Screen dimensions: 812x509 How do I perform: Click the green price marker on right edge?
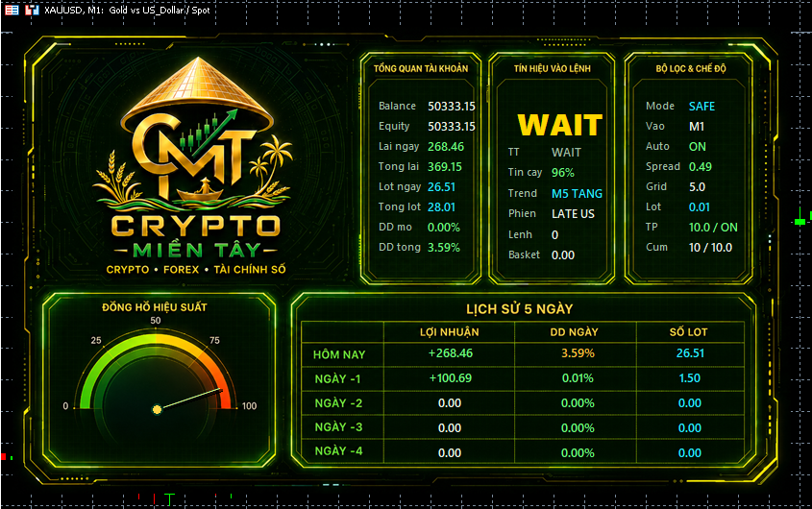[x=800, y=222]
